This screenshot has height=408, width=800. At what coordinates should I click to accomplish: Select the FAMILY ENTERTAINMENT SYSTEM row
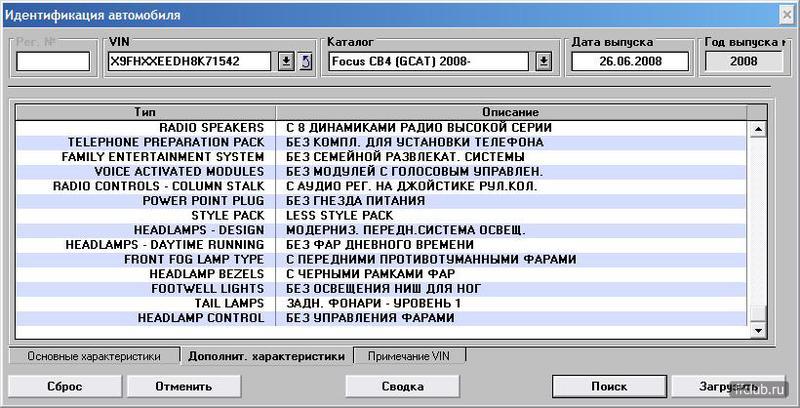tap(381, 157)
